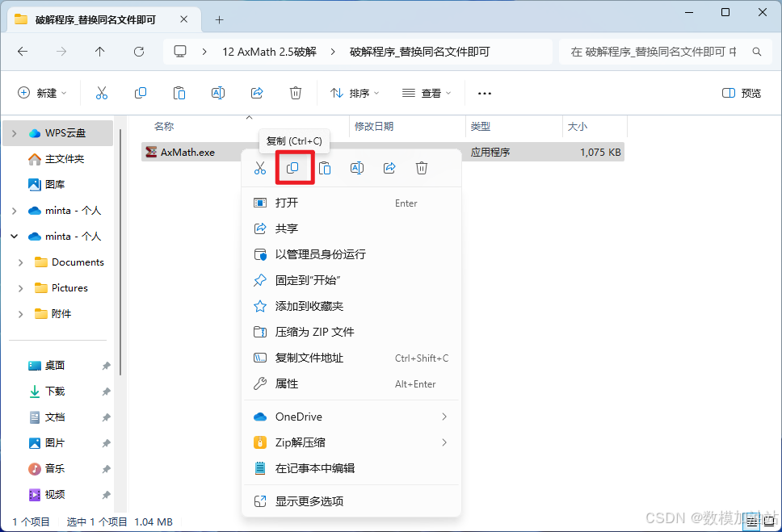Click the toolbar Share icon

pyautogui.click(x=257, y=93)
